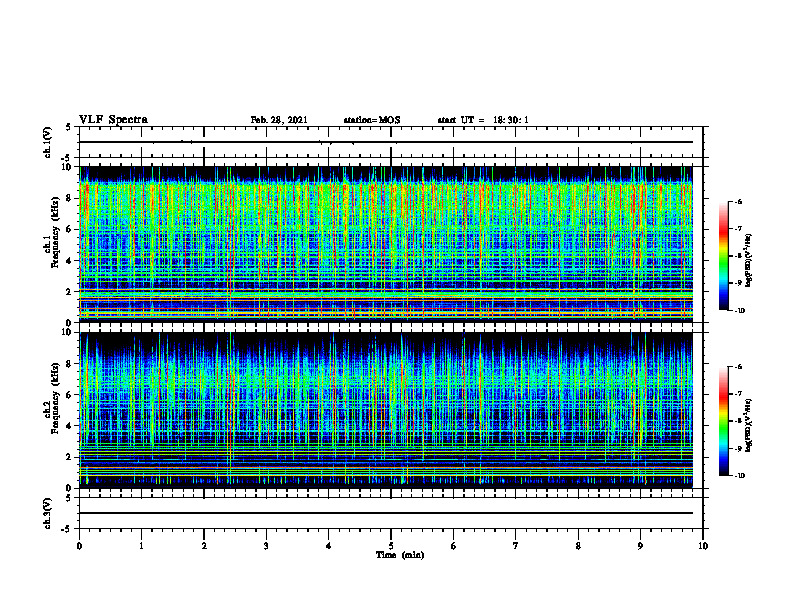Screen dimensions: 792x612
Task: Click the "-6" label on ch.1 color bar
Action: [x=738, y=201]
